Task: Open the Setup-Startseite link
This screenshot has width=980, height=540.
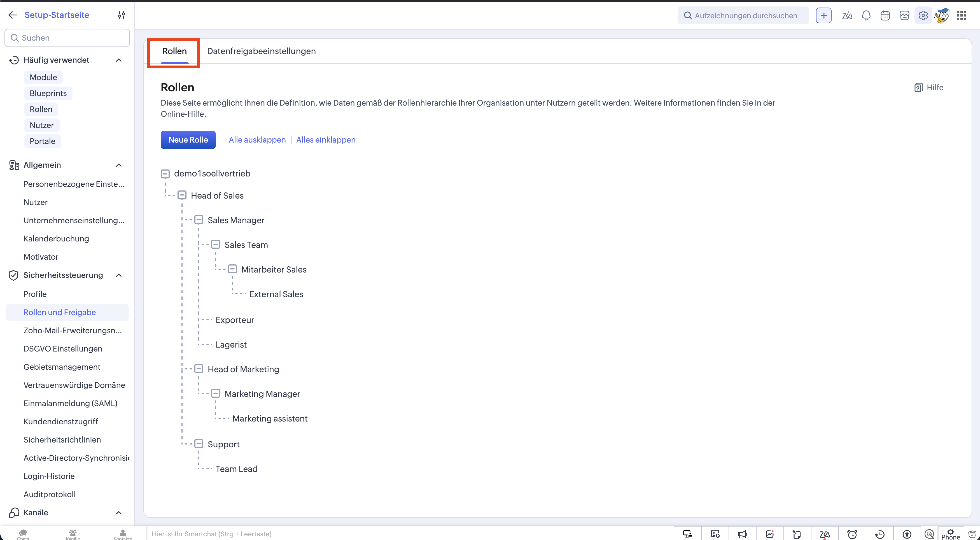Action: 57,15
